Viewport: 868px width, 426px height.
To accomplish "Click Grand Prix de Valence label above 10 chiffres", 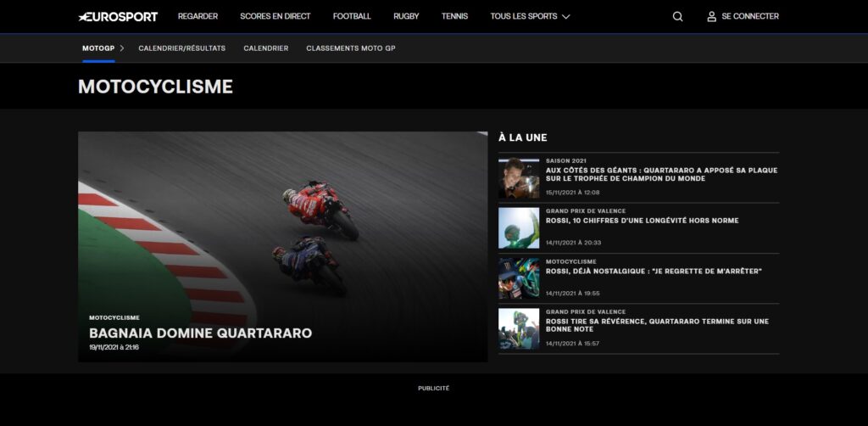I will [586, 211].
